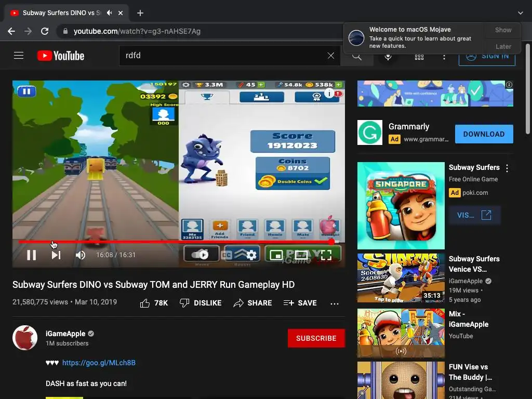Screen dimensions: 532x399
Task: Click the Dislike button
Action: click(x=201, y=303)
